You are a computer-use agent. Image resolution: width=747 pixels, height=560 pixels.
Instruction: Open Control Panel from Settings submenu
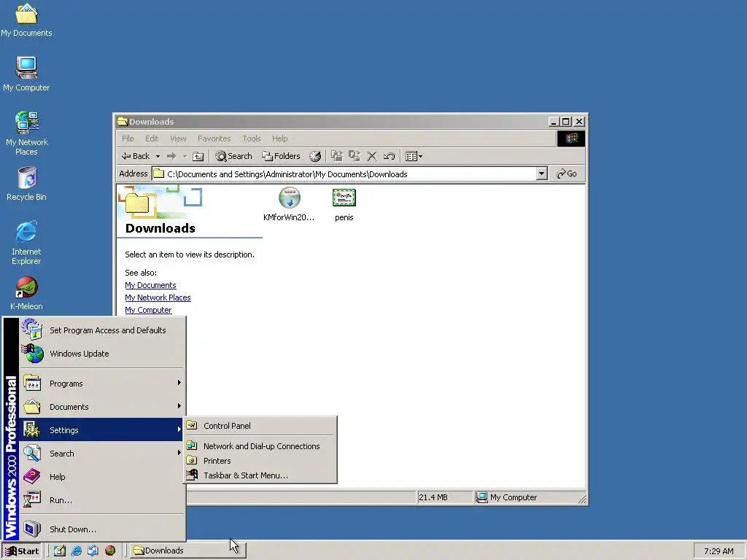[260, 426]
